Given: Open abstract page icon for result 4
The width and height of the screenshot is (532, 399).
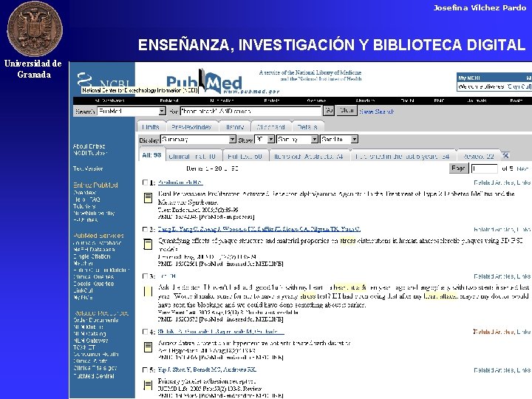Looking at the screenshot, I should [148, 347].
